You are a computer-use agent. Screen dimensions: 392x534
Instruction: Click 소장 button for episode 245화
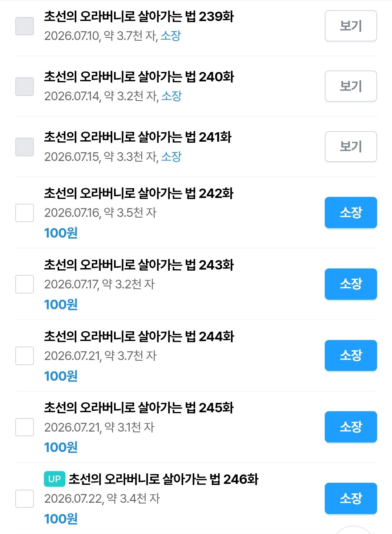[x=351, y=427]
